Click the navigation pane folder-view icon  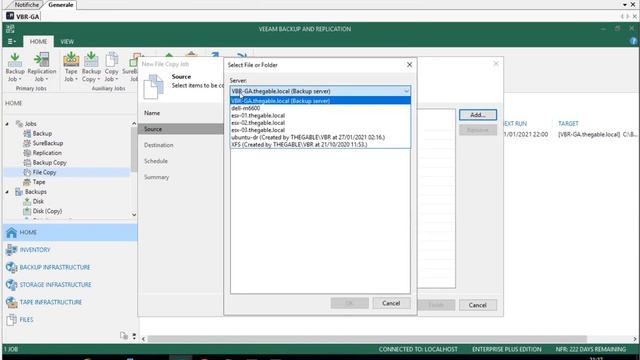click(124, 336)
